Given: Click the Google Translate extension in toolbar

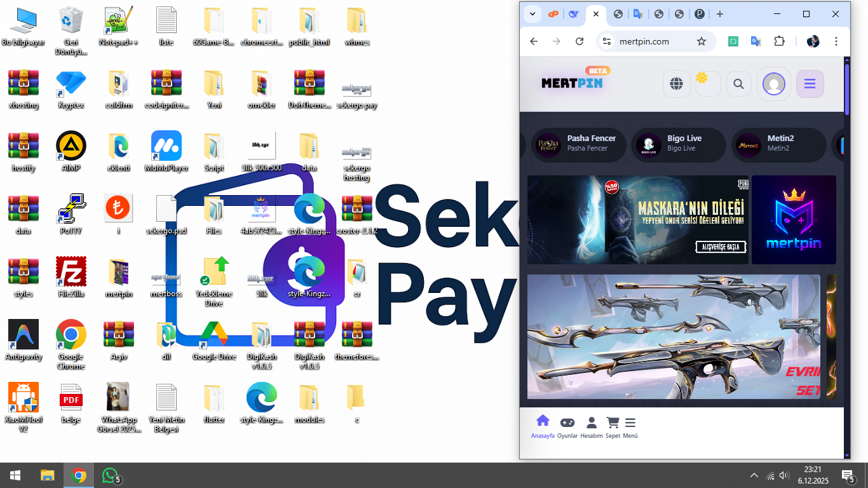Looking at the screenshot, I should 756,41.
